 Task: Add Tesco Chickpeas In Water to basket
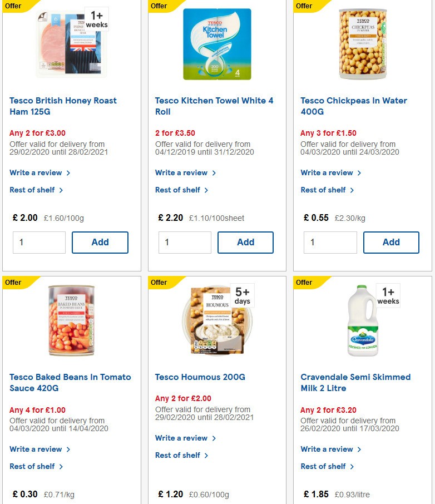(391, 242)
